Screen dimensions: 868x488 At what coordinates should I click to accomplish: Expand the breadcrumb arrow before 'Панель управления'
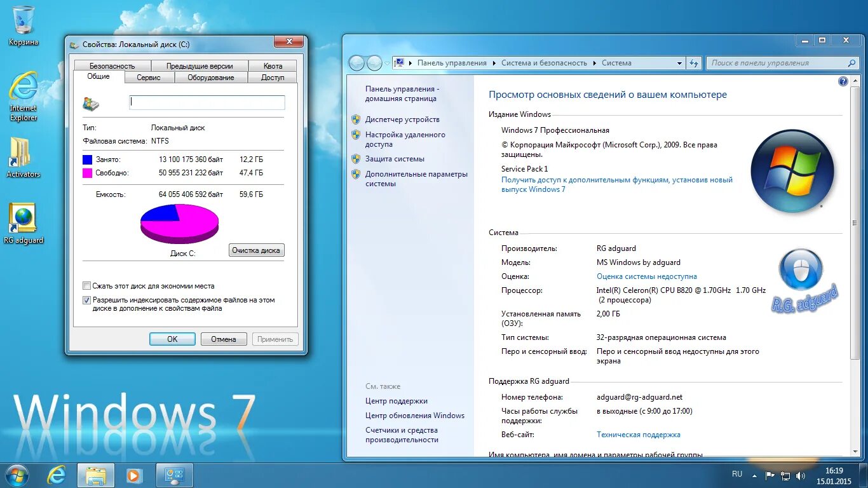coord(410,63)
